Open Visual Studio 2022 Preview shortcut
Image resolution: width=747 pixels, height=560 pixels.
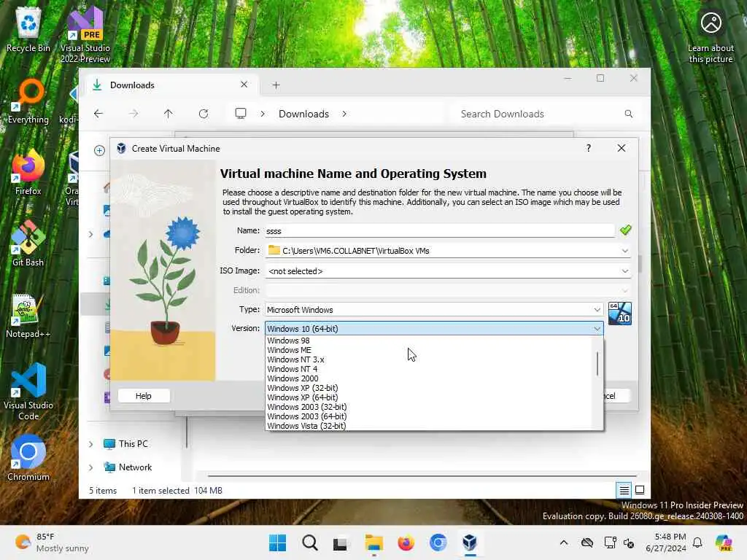pyautogui.click(x=85, y=35)
